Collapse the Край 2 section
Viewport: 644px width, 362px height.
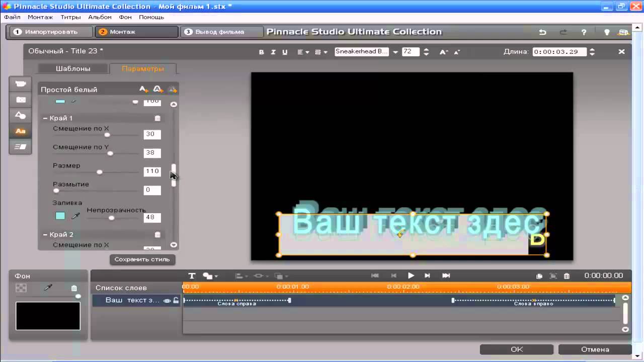[x=45, y=235]
